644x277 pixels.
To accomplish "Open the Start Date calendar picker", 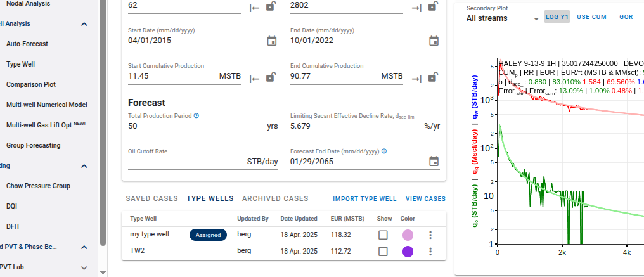I will pos(271,41).
